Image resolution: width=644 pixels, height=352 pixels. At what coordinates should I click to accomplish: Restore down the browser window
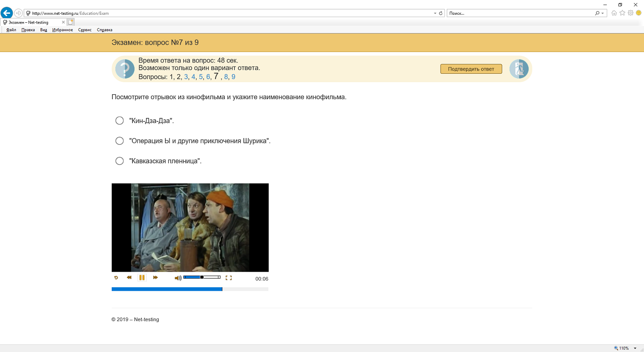click(x=620, y=4)
